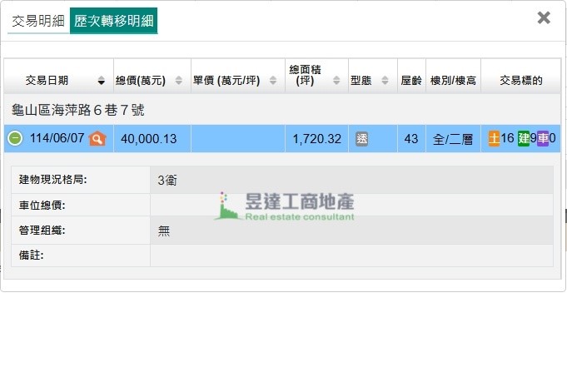
Task: Select the 歷次轉移明細 tab
Action: pos(113,22)
